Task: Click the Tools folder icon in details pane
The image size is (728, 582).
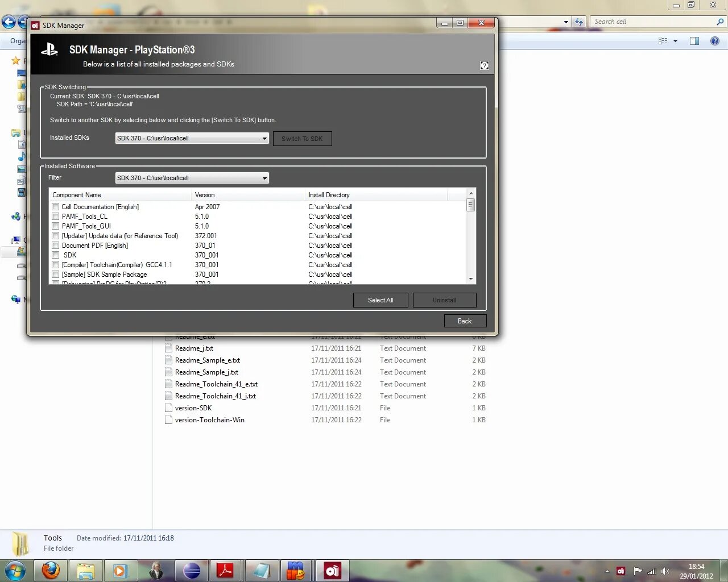Action: tap(21, 543)
